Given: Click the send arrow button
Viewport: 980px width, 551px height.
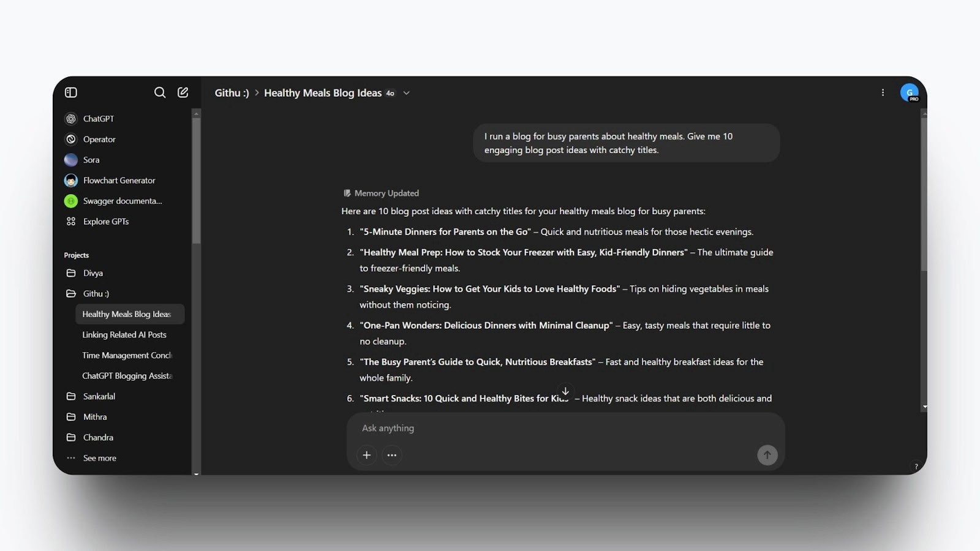Looking at the screenshot, I should pos(767,455).
